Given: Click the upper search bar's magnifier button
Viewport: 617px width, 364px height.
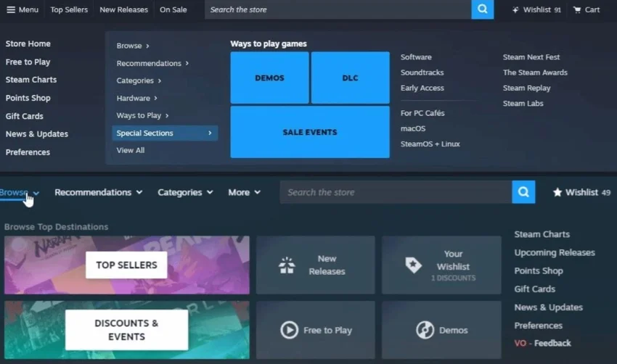Looking at the screenshot, I should (x=482, y=9).
